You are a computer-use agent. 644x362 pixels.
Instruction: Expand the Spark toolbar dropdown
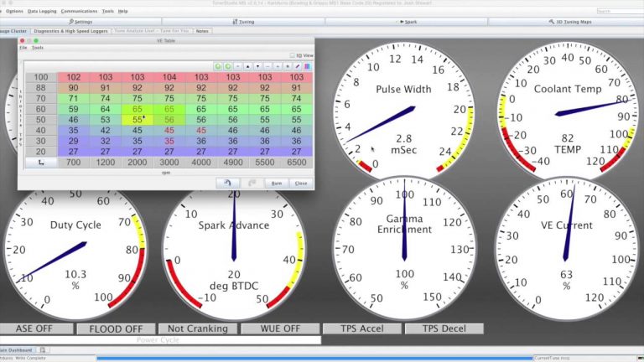click(x=410, y=21)
